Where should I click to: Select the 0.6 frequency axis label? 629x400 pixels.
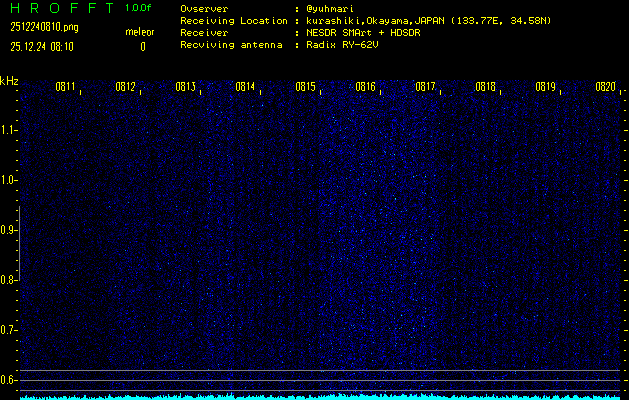[9, 379]
